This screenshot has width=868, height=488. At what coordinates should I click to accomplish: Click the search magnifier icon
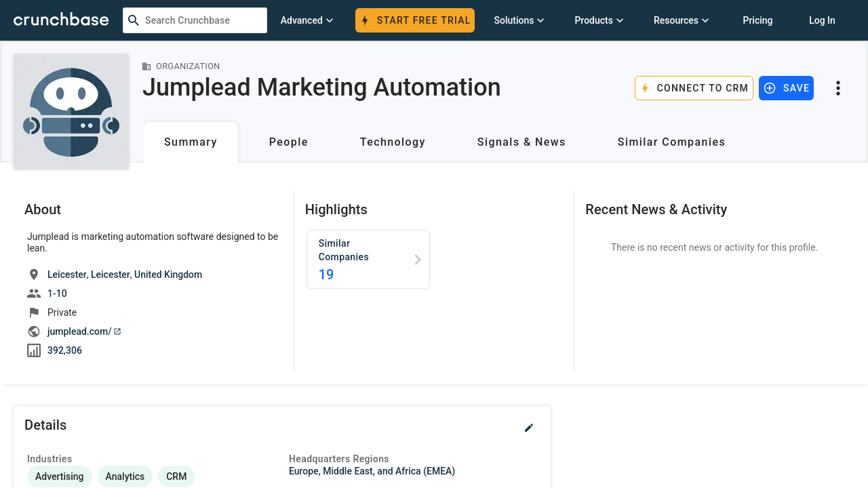pos(134,20)
